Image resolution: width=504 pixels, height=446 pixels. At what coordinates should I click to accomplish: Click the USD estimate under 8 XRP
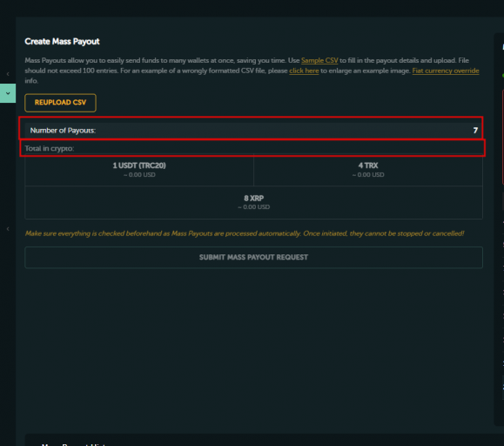pyautogui.click(x=253, y=207)
